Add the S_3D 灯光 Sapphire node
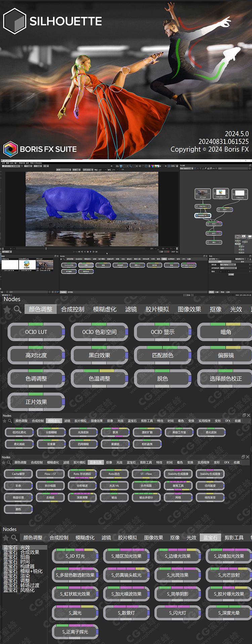This screenshot has height=644, width=252. pyautogui.click(x=75, y=556)
